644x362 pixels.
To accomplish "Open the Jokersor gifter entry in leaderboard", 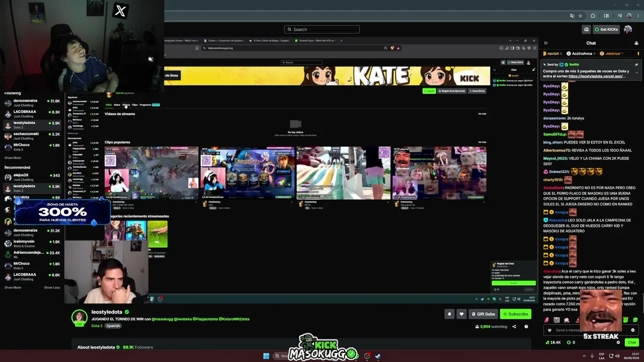I will tap(612, 53).
